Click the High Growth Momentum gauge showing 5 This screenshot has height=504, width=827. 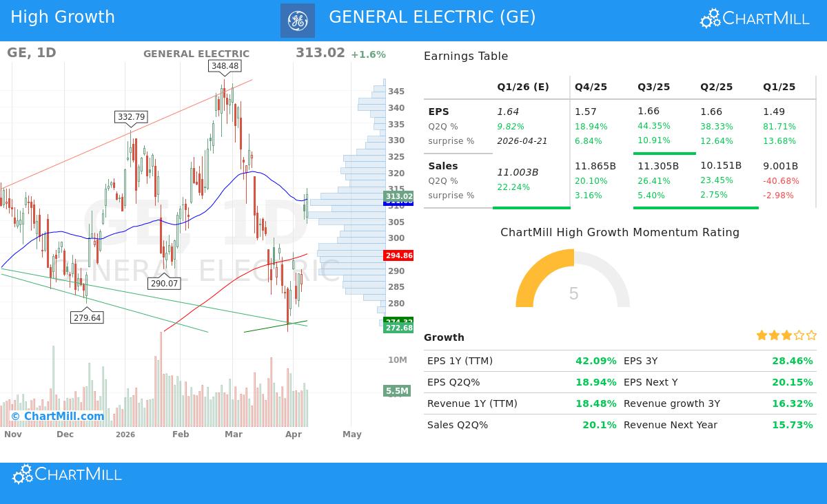click(x=573, y=293)
